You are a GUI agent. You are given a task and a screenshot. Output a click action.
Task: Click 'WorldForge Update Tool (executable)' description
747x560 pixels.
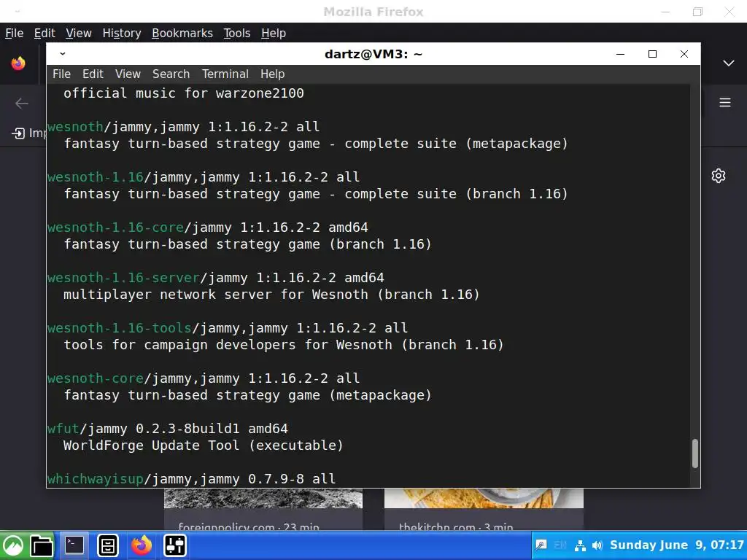coord(203,446)
